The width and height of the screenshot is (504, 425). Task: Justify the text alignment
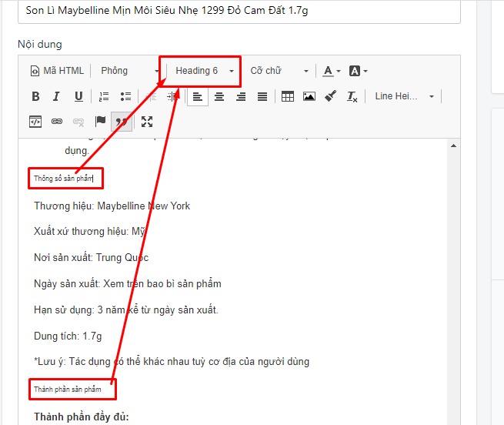262,96
